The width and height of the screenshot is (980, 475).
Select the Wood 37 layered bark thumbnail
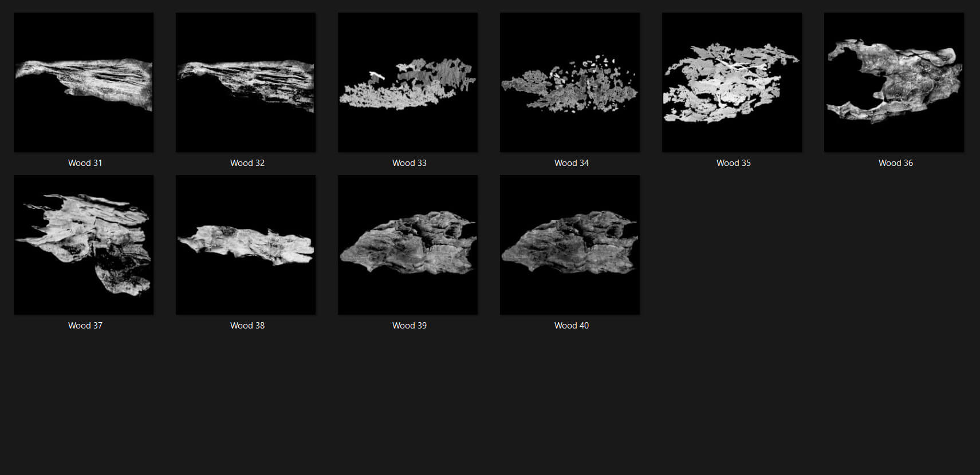click(84, 245)
